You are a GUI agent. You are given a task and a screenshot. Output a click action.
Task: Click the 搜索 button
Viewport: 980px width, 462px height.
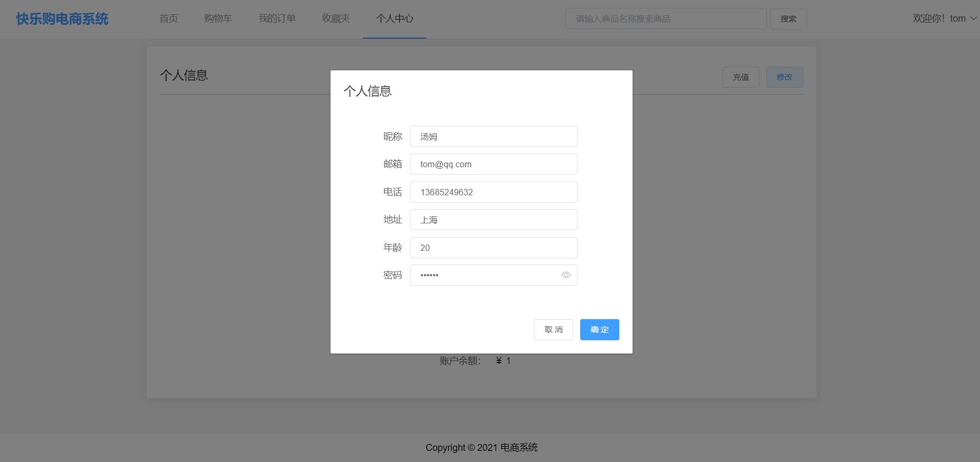(788, 19)
